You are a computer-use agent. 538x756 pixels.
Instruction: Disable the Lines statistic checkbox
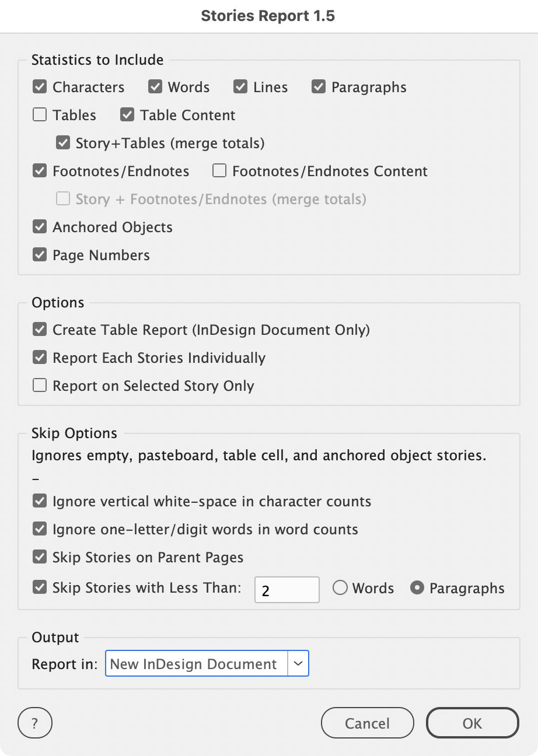240,87
